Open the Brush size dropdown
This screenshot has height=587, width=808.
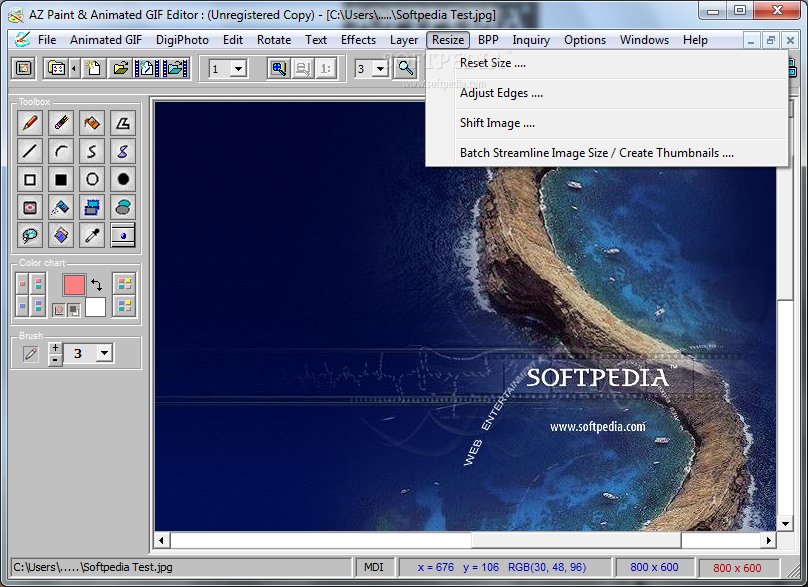[104, 353]
